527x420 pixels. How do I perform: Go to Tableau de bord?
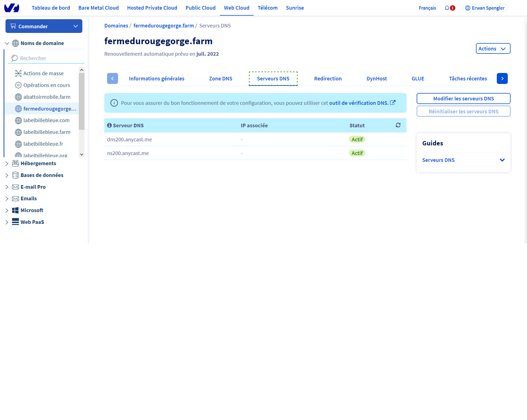[51, 8]
